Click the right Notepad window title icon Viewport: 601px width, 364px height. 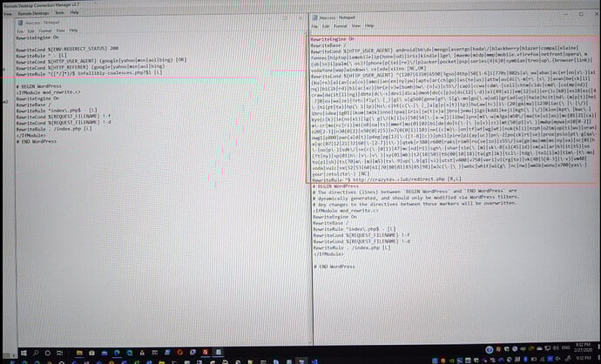(315, 17)
